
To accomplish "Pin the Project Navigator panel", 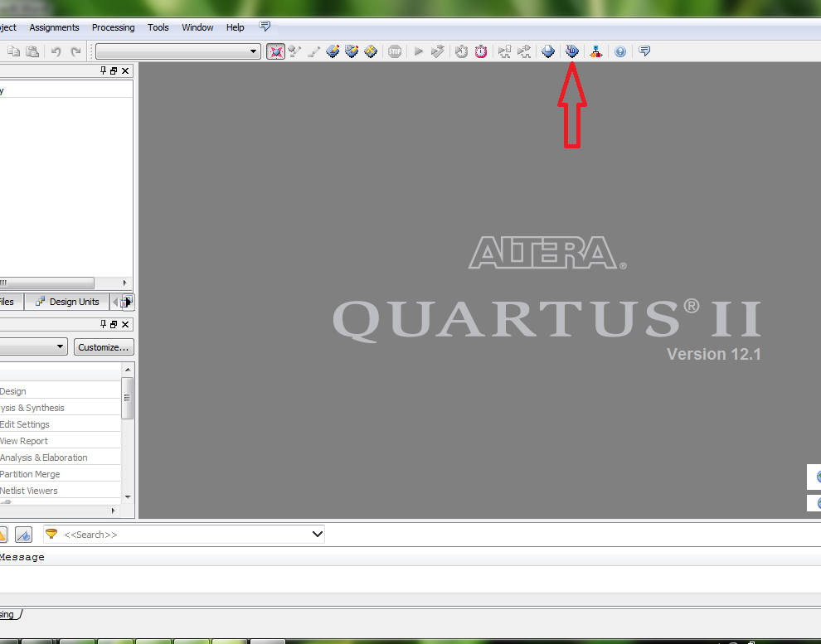I will click(103, 70).
